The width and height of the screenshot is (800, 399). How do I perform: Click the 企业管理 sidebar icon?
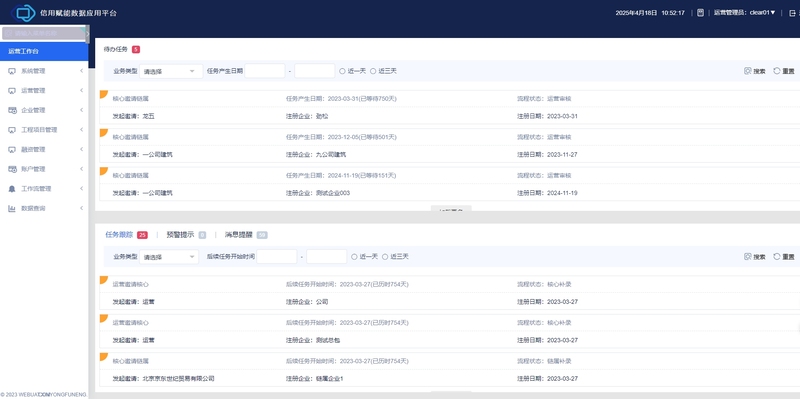tap(12, 110)
